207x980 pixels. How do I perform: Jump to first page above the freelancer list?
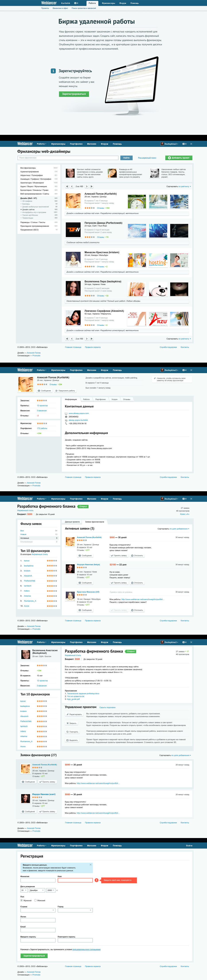pyautogui.click(x=67, y=186)
